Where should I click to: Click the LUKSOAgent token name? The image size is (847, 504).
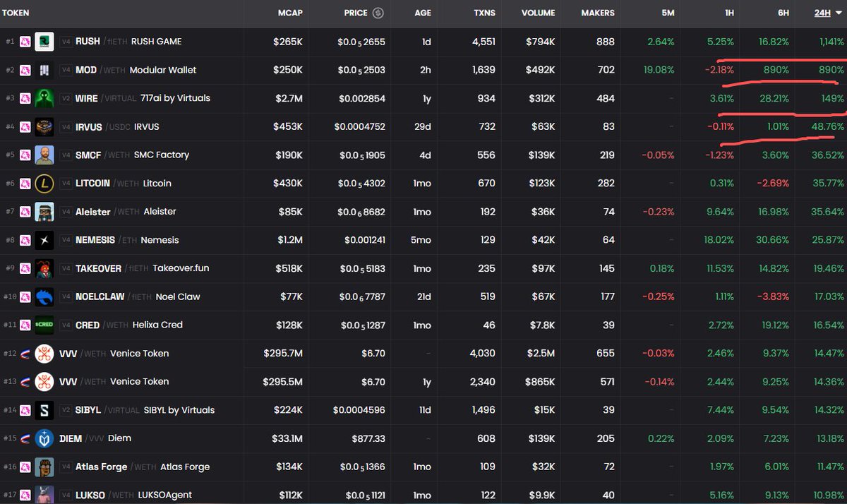(x=165, y=495)
